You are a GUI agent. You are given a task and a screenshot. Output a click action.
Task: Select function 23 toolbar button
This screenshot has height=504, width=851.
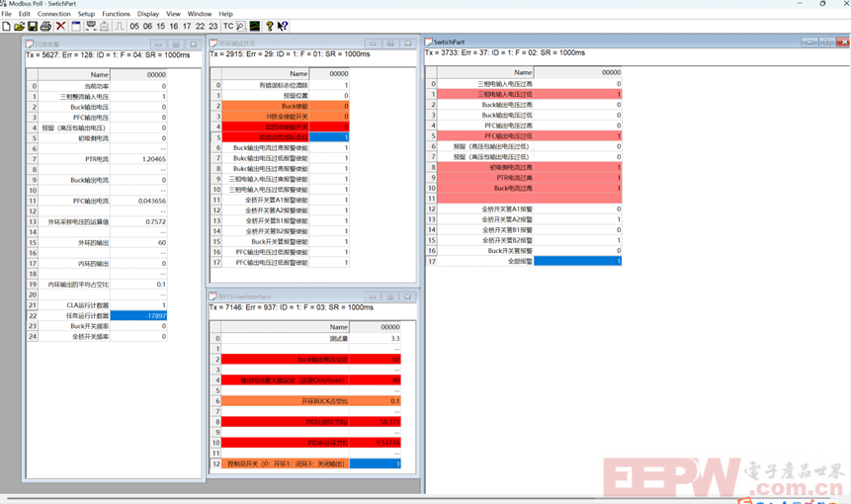pyautogui.click(x=213, y=26)
